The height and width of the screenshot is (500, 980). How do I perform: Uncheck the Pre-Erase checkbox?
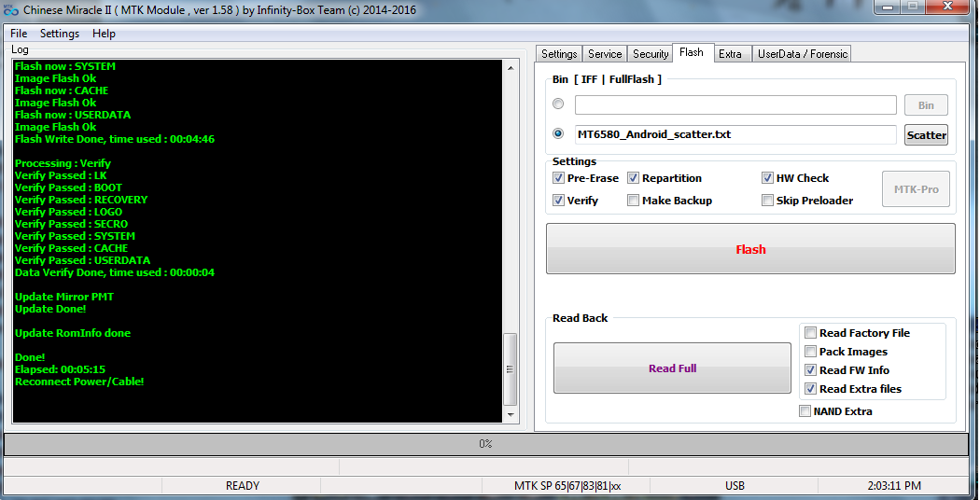558,178
